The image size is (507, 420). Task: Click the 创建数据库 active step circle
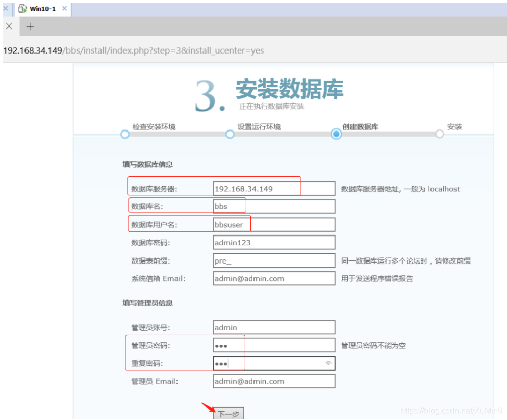pyautogui.click(x=336, y=134)
